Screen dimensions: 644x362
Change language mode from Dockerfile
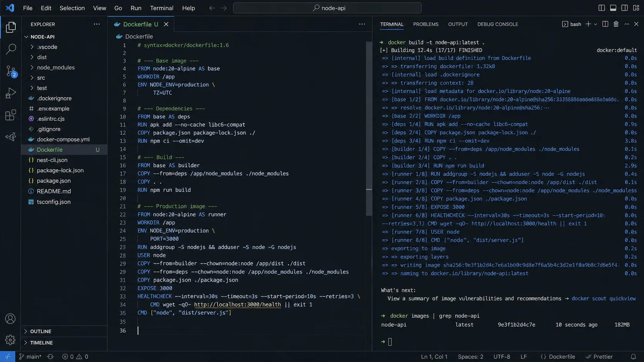(558, 357)
